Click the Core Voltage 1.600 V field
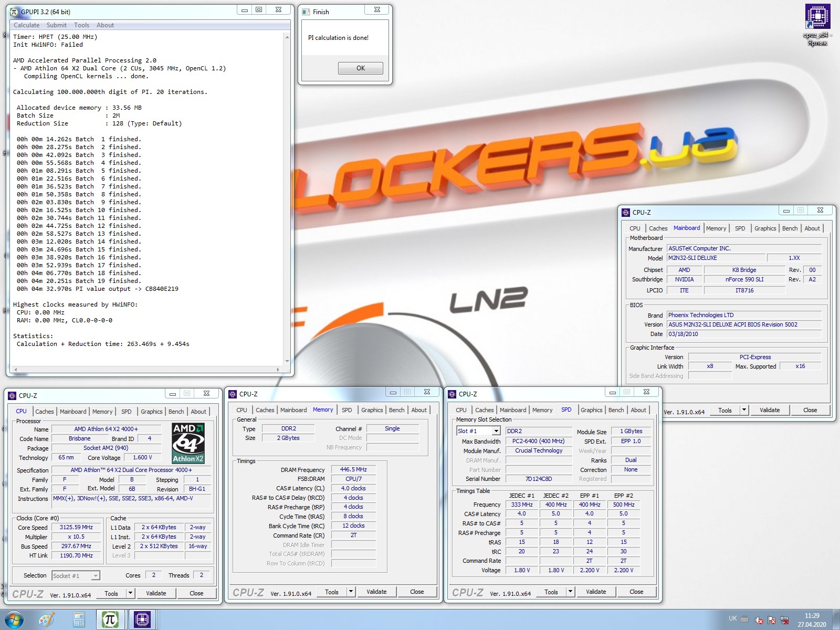This screenshot has width=840, height=630. (142, 457)
